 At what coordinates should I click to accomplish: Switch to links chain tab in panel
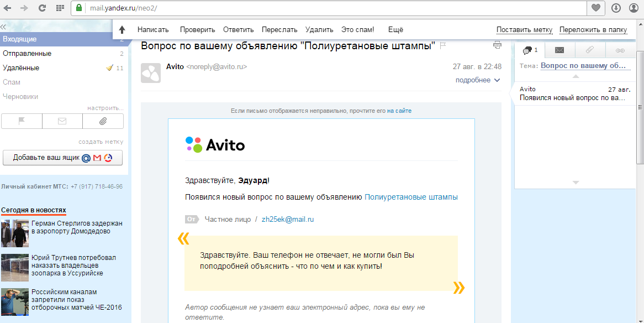click(620, 50)
